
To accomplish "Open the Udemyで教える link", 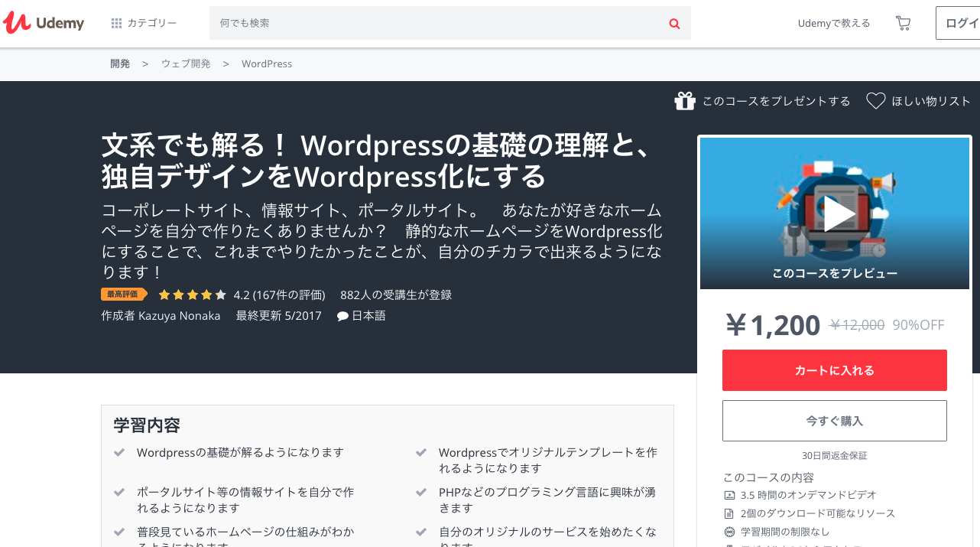I will [834, 23].
